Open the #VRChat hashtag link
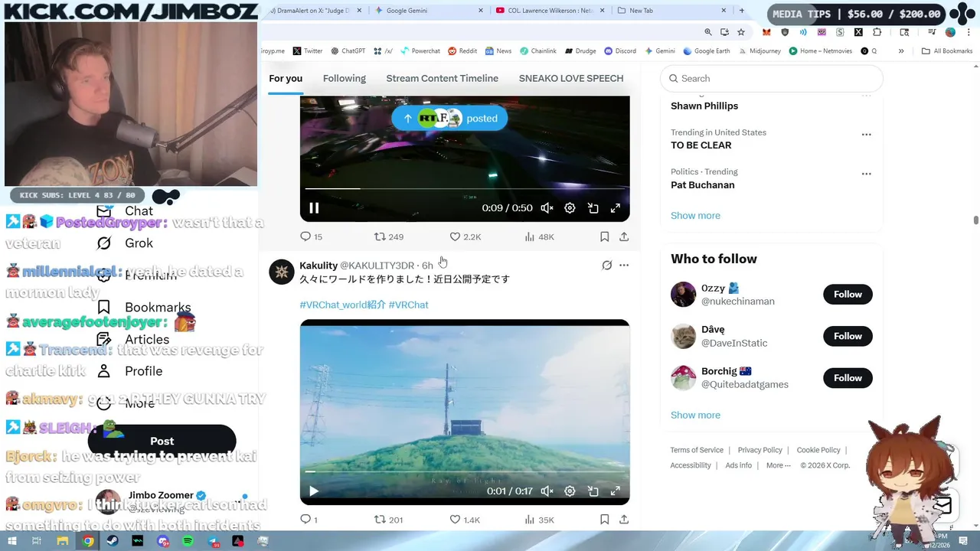The image size is (980, 551). 409,305
